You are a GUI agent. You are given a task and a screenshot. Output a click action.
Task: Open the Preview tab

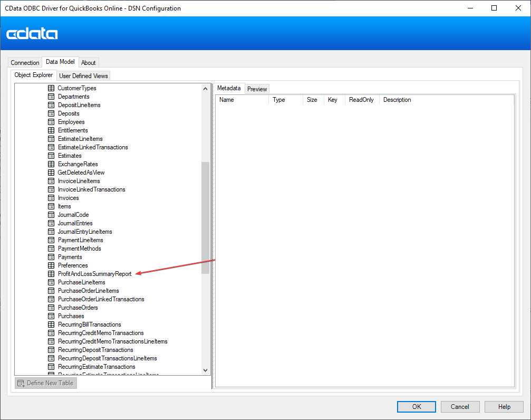257,89
